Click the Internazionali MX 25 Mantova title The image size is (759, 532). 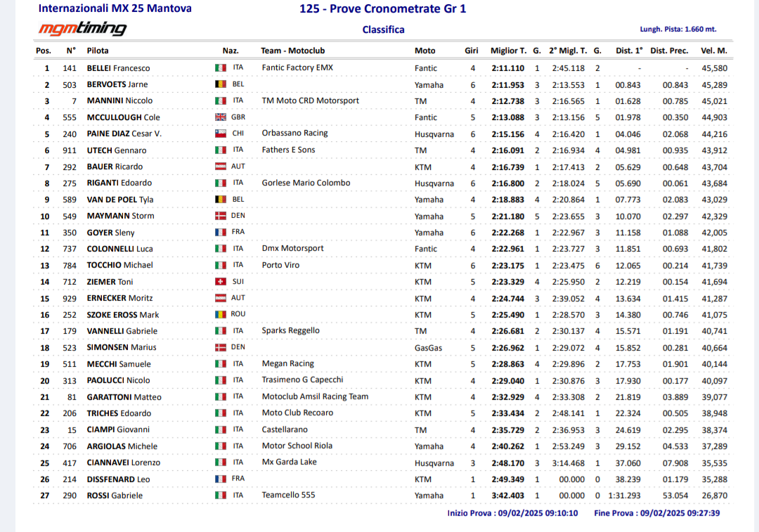pyautogui.click(x=115, y=8)
